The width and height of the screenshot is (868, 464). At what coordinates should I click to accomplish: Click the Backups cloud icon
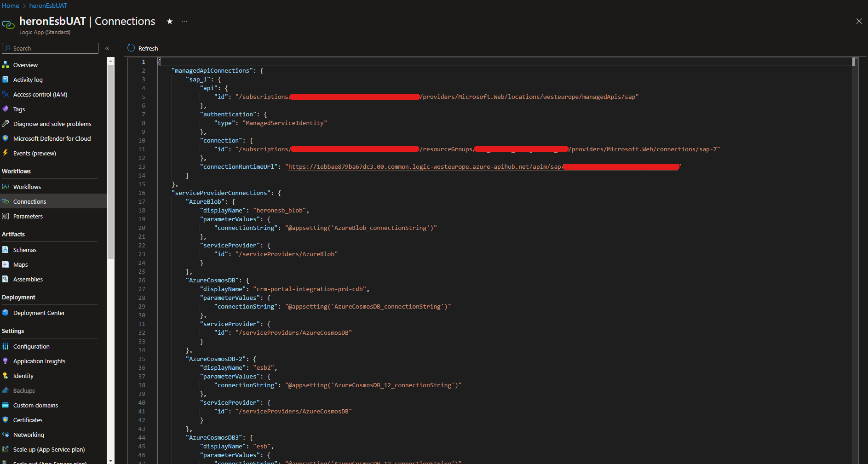coord(6,390)
